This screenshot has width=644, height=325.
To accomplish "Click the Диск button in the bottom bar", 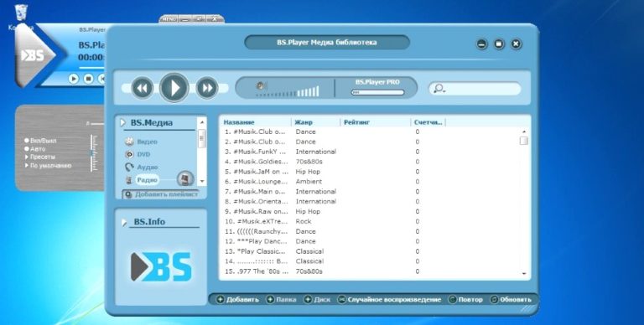I will (x=317, y=300).
